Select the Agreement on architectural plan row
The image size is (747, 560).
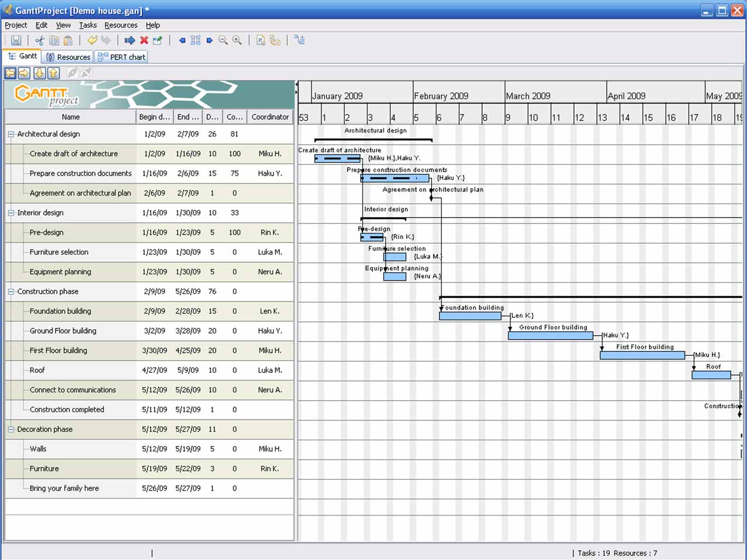pyautogui.click(x=149, y=193)
